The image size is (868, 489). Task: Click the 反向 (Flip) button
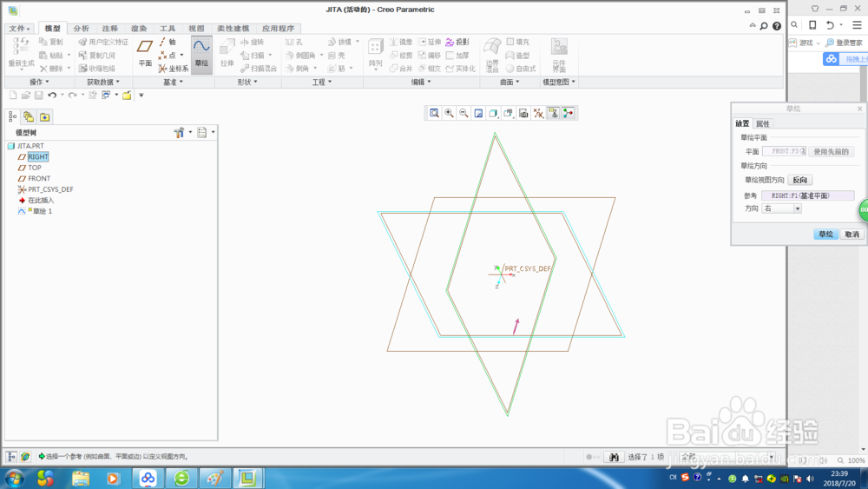pyautogui.click(x=800, y=180)
